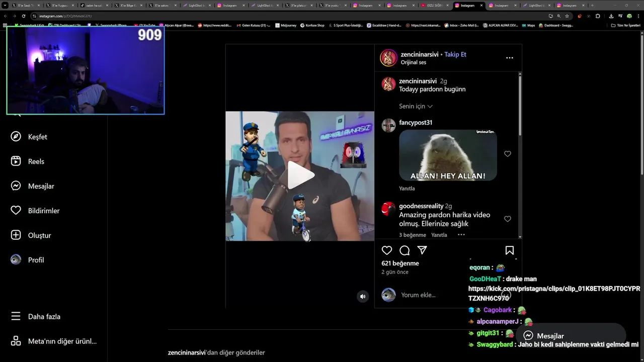The image size is (644, 362).
Task: Open the comment bubble icon under post
Action: tap(405, 250)
